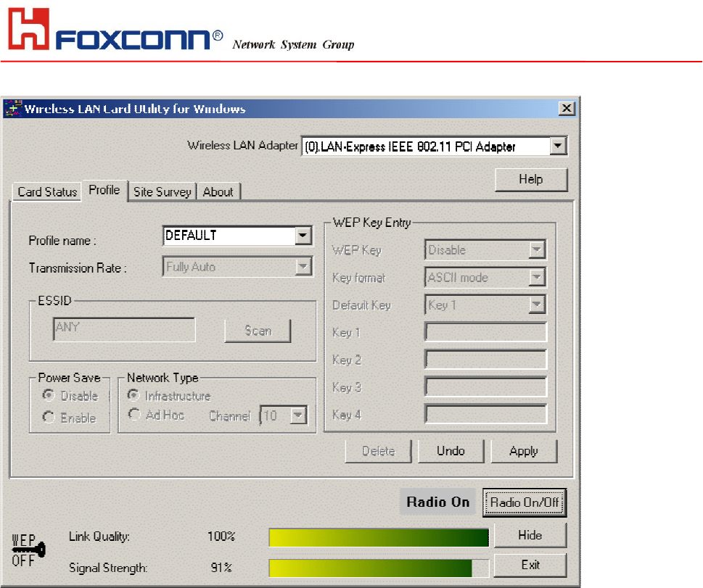This screenshot has height=588, width=703.
Task: Hide the utility window
Action: [x=530, y=535]
